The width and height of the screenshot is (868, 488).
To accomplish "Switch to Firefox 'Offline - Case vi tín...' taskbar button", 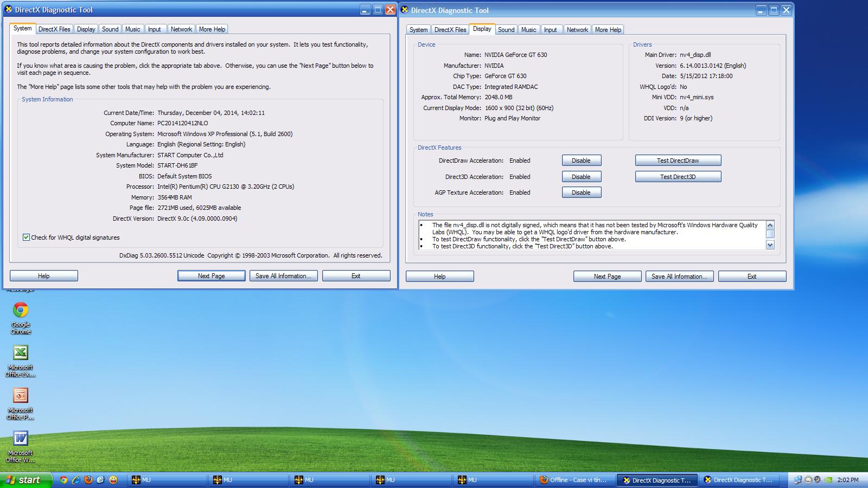I will pyautogui.click(x=575, y=480).
